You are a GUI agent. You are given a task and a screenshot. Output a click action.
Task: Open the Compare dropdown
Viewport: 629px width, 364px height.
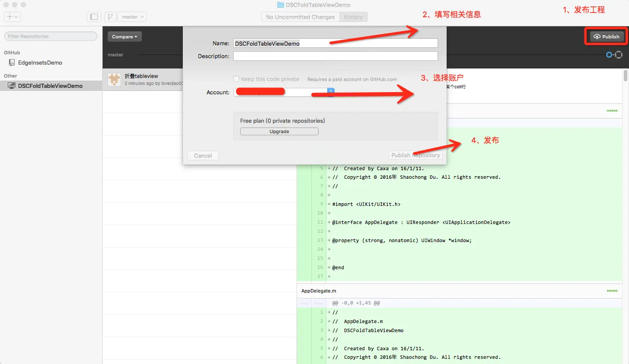[x=125, y=37]
